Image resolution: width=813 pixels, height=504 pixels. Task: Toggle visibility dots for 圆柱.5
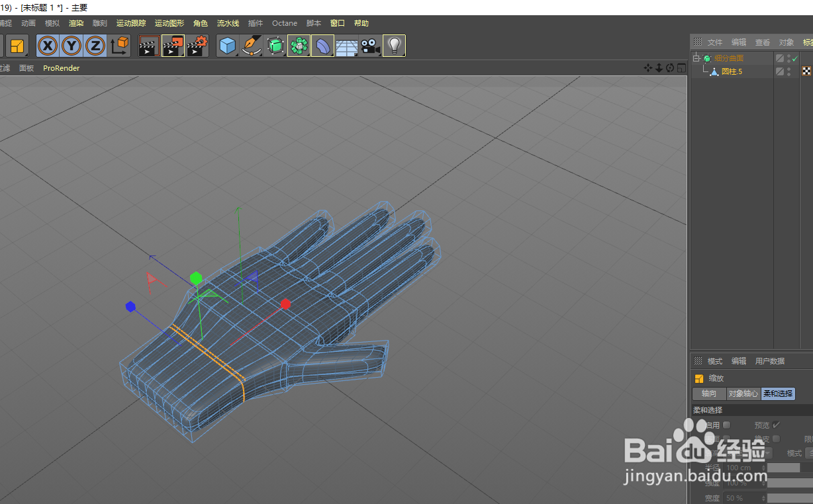tap(789, 71)
